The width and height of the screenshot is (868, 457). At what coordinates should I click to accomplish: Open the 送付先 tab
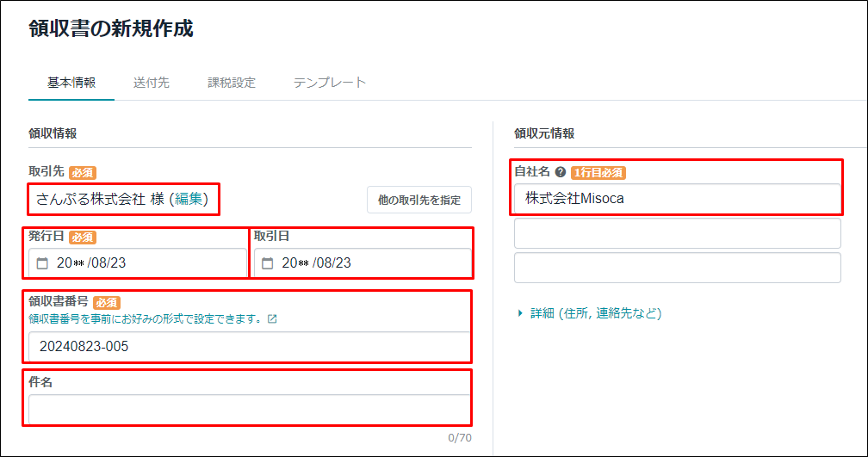[x=152, y=83]
